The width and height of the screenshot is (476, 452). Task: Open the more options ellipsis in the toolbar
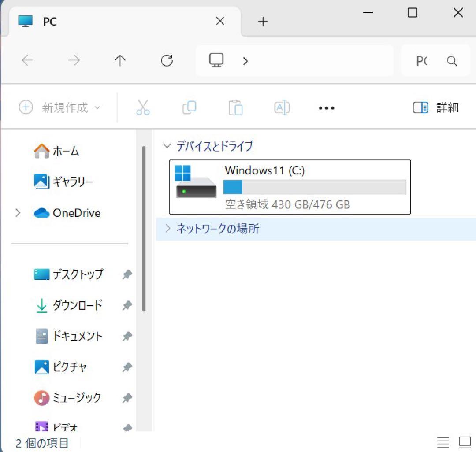326,107
